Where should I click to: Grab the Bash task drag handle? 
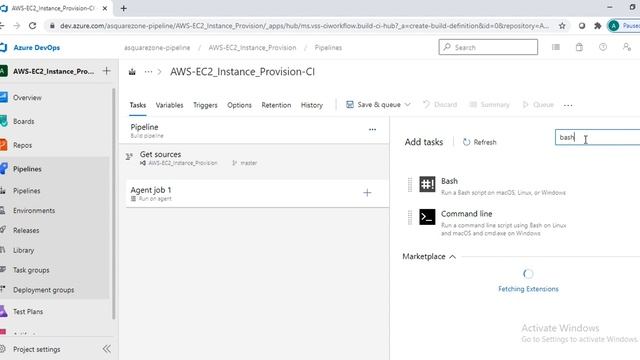[410, 184]
